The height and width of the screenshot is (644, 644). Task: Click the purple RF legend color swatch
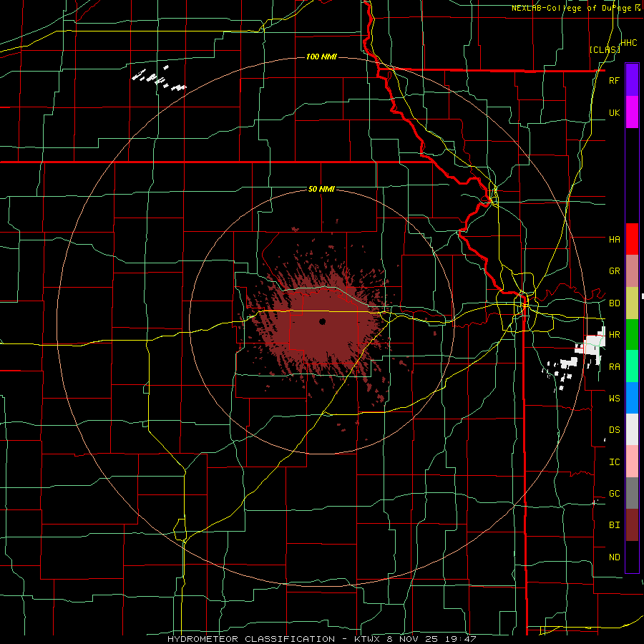coord(632,80)
